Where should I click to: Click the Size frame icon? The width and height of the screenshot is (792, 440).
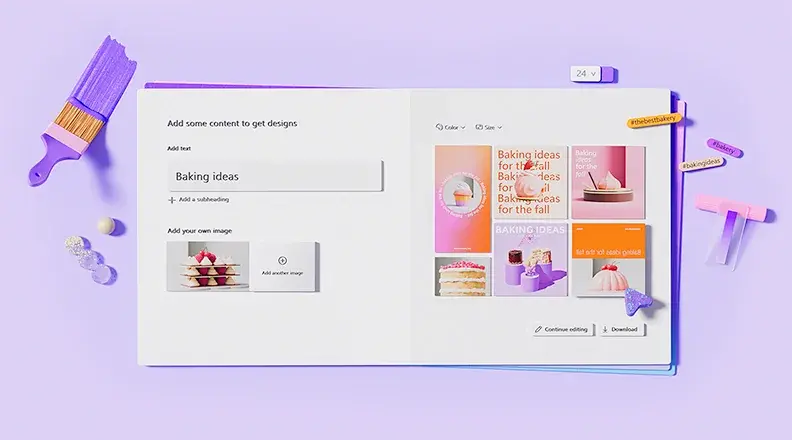[x=479, y=127]
